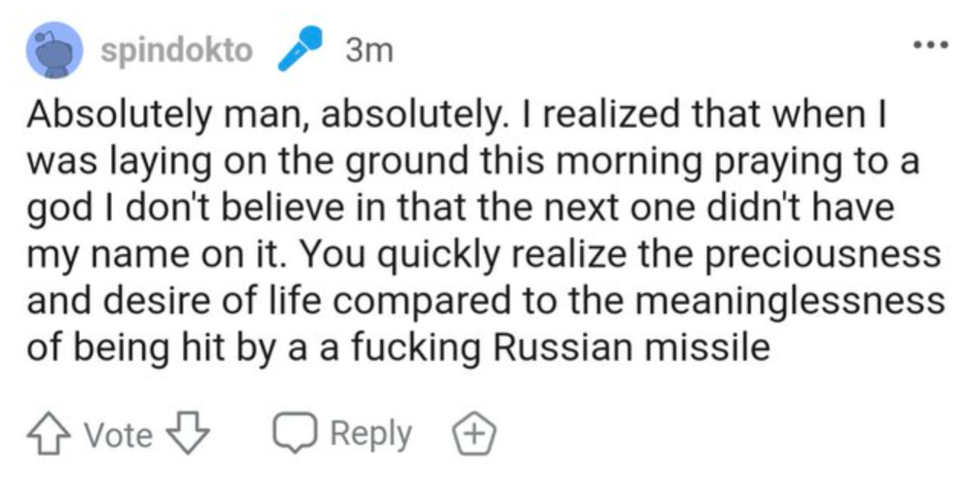This screenshot has width=980, height=502.
Task: Click the 3m timestamp
Action: [369, 50]
